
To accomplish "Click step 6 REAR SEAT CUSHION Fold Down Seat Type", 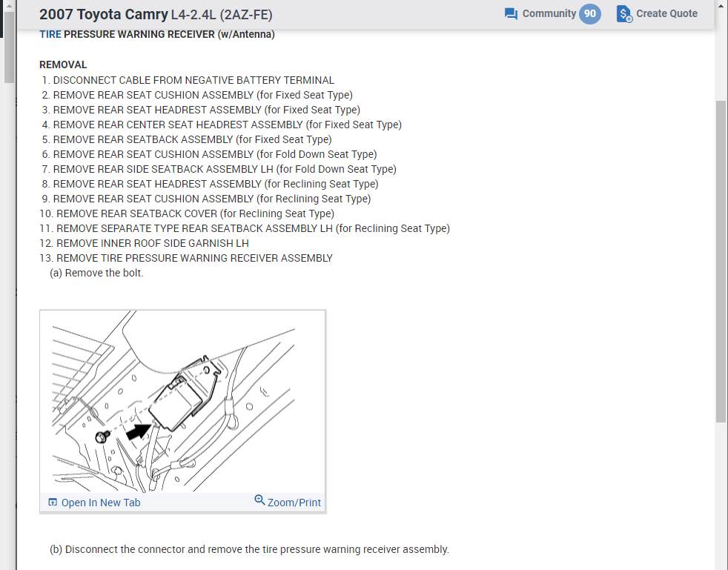I will tap(209, 155).
